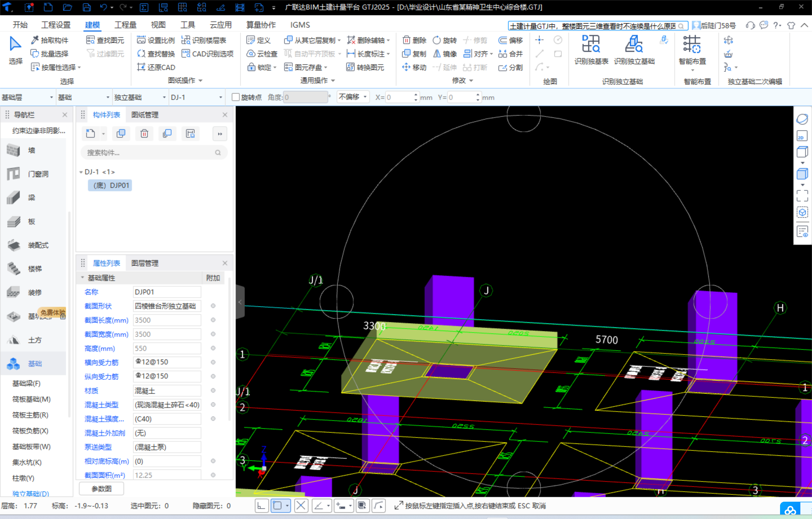The width and height of the screenshot is (812, 519).
Task: Open 工程设置 ribbon tab
Action: tap(56, 25)
